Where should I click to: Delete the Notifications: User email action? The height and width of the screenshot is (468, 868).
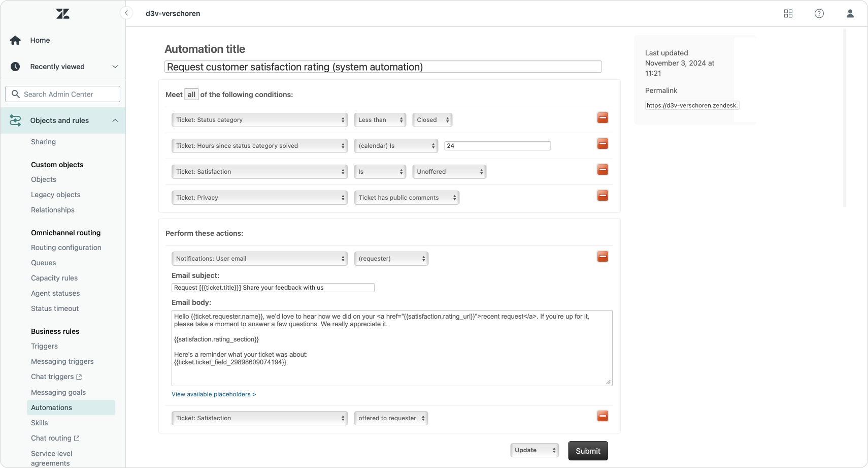coord(603,257)
